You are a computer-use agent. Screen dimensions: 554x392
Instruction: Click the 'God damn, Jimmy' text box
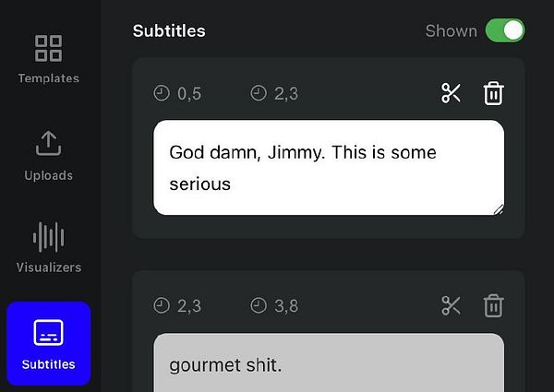point(328,167)
